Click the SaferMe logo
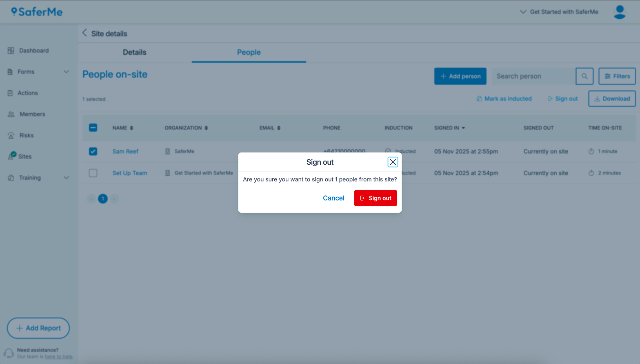The height and width of the screenshot is (364, 640). tap(37, 12)
